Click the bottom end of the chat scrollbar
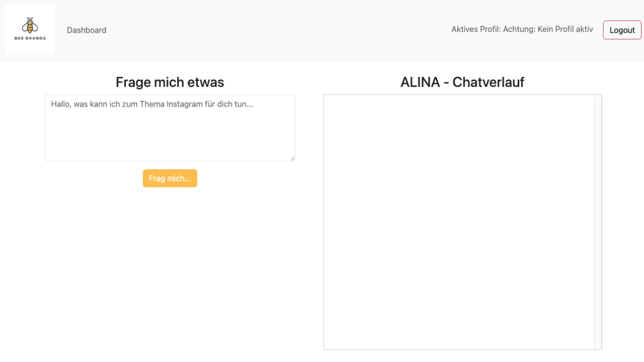Screen dimensions: 644x362 598,345
